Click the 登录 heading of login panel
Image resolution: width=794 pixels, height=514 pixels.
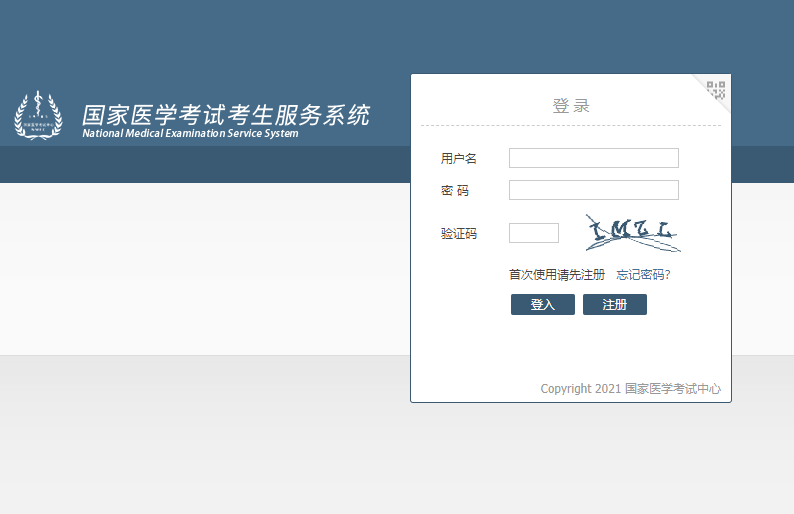[x=570, y=106]
